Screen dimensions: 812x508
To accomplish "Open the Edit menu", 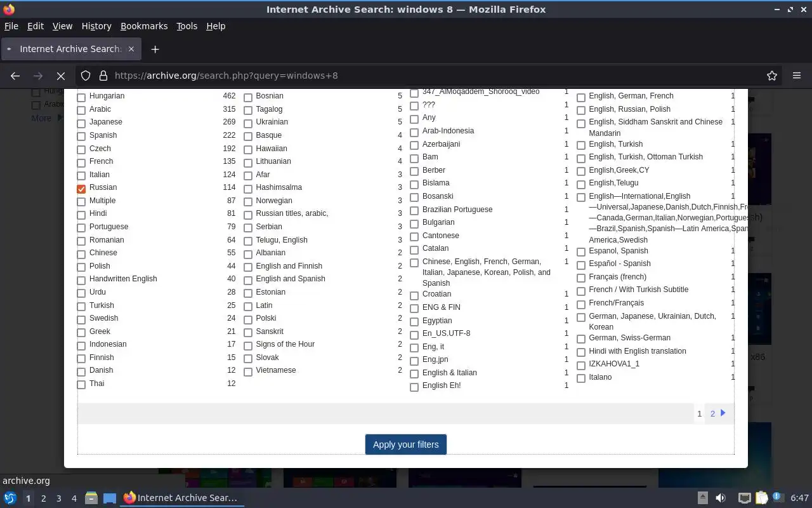I will [36, 26].
